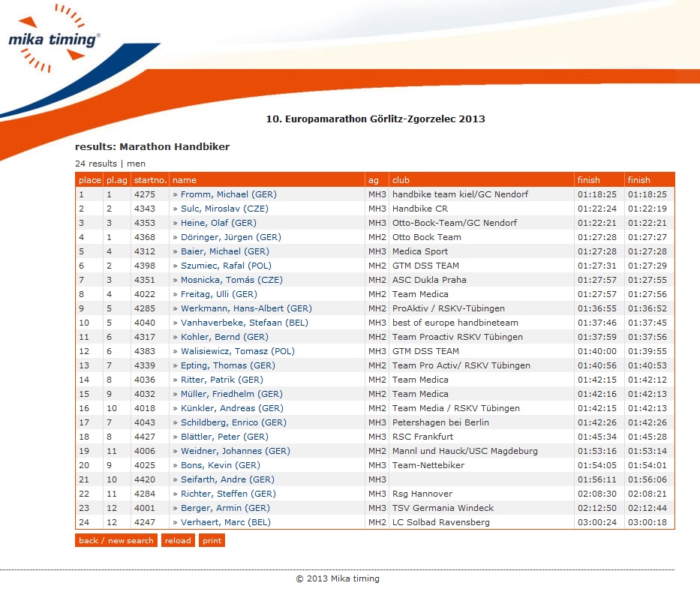Select the event title Europamarathon Görlitz-Zgorzelec 2013

[x=375, y=119]
